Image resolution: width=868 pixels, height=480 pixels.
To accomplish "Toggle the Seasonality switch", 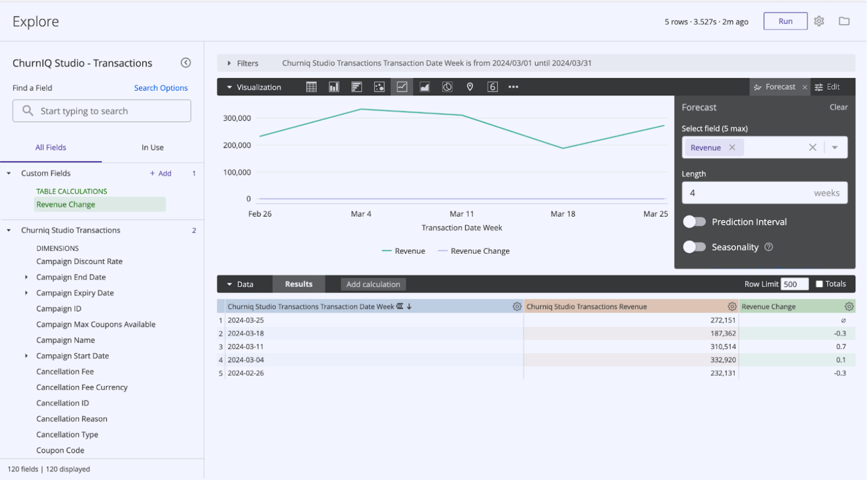I will click(x=694, y=247).
